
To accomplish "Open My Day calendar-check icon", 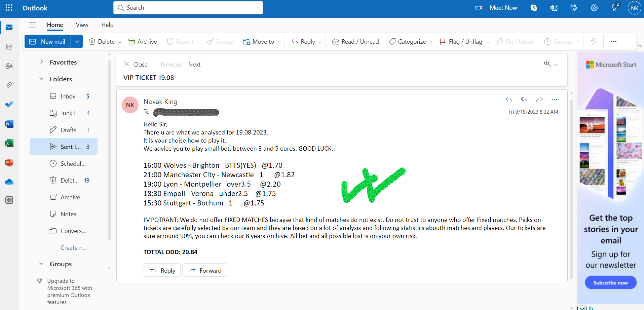I will pos(574,8).
